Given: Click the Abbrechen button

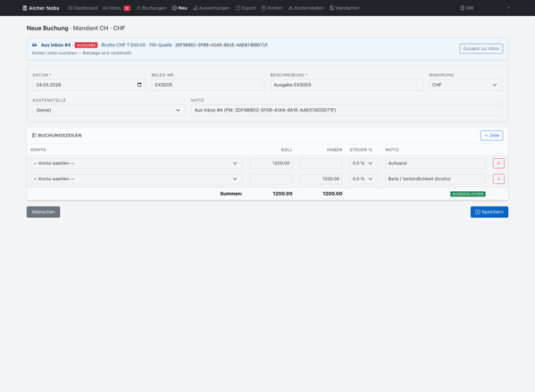Looking at the screenshot, I should (44, 212).
